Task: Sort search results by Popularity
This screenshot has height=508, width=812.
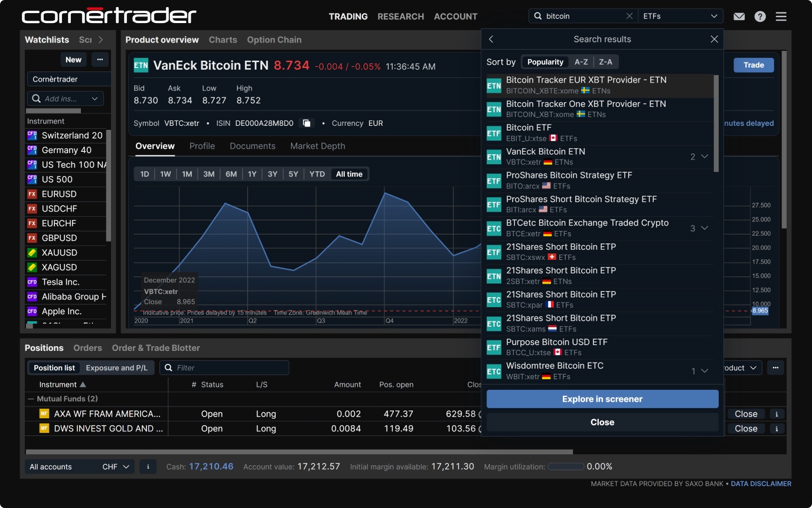Action: click(545, 62)
